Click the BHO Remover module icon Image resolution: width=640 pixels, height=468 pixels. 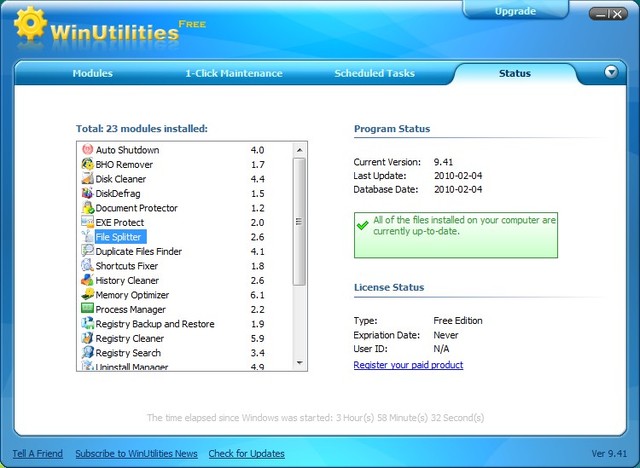[87, 164]
